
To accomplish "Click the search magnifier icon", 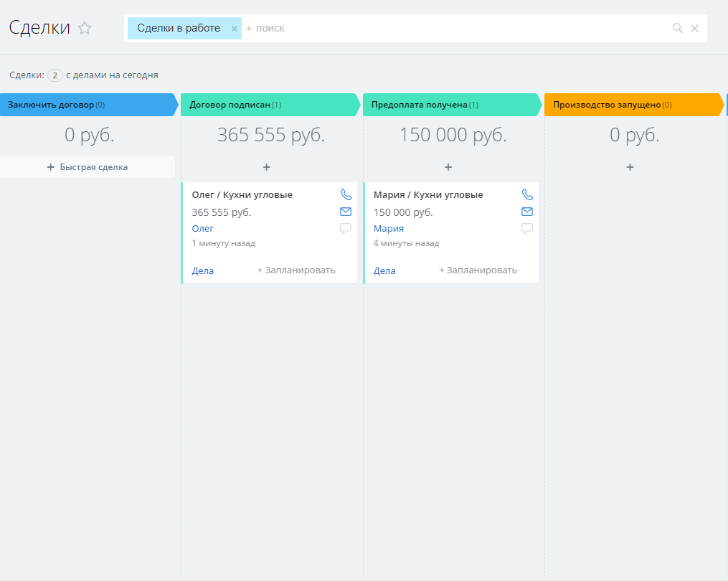I will tap(677, 28).
